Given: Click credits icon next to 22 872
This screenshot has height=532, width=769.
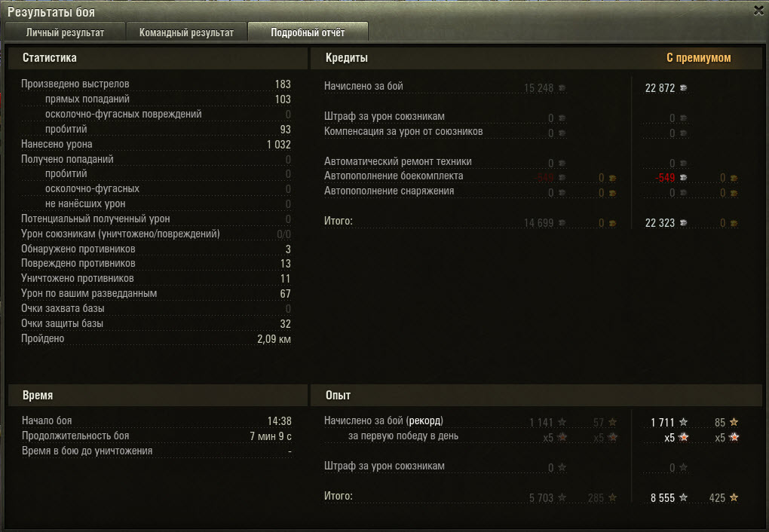Looking at the screenshot, I should click(683, 87).
